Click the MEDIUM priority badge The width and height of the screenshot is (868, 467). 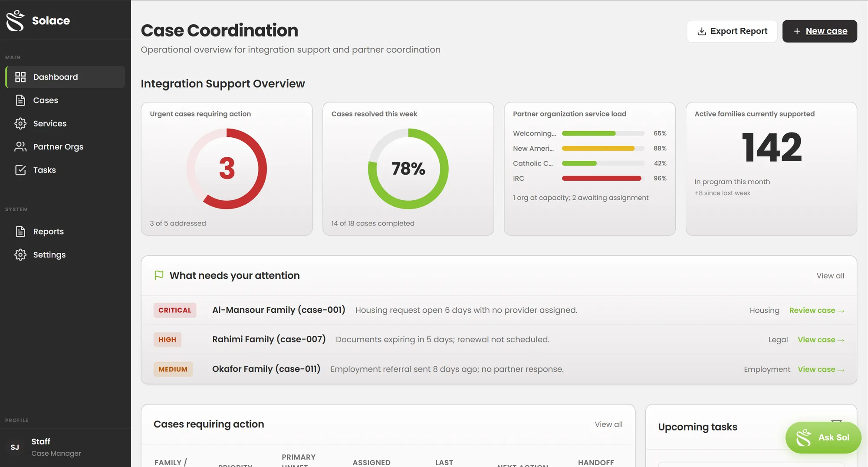tap(173, 369)
